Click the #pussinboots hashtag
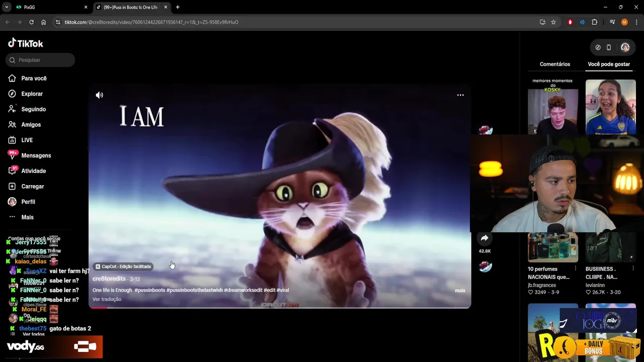Viewport: 644px width, 362px height. coord(149,290)
